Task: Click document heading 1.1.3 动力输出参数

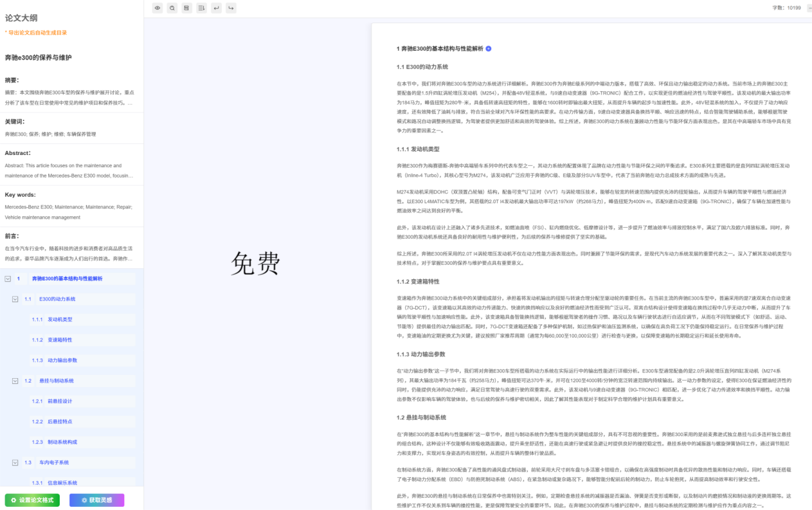Action: pyautogui.click(x=420, y=354)
